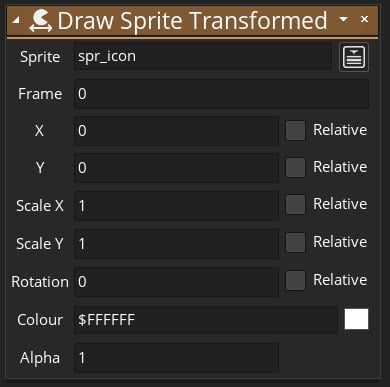390x387 pixels.
Task: Select the Alpha value field
Action: [x=176, y=358]
